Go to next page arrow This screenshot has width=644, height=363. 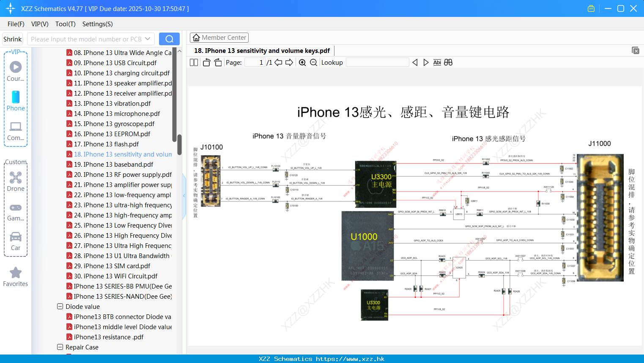tap(289, 63)
